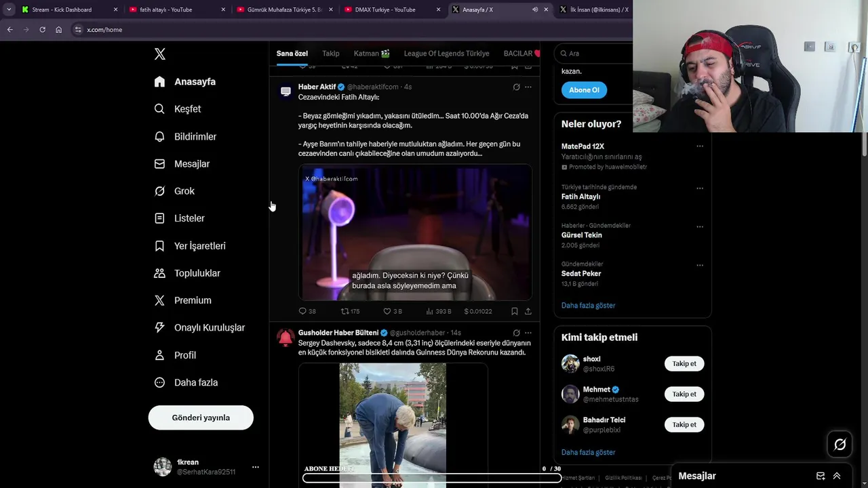
Task: Open Haber Aktif profile avatar
Action: coord(285,91)
